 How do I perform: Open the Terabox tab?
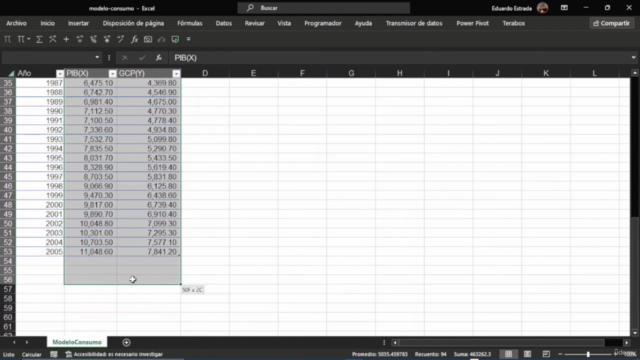click(x=513, y=23)
